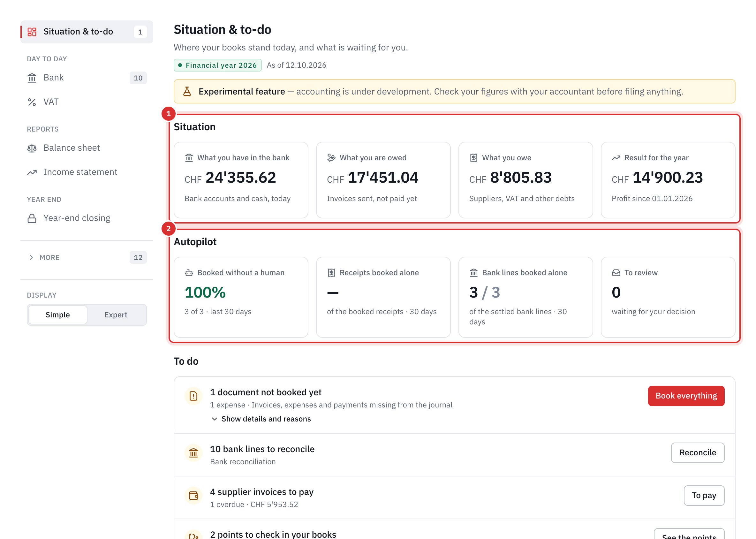This screenshot has height=539, width=756.
Task: Open Year-end closing
Action: pos(87,218)
